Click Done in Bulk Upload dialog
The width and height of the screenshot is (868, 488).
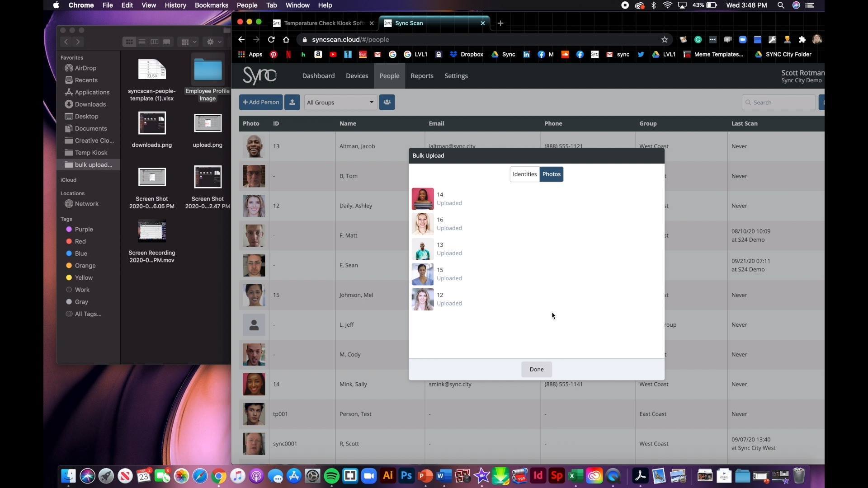point(537,369)
